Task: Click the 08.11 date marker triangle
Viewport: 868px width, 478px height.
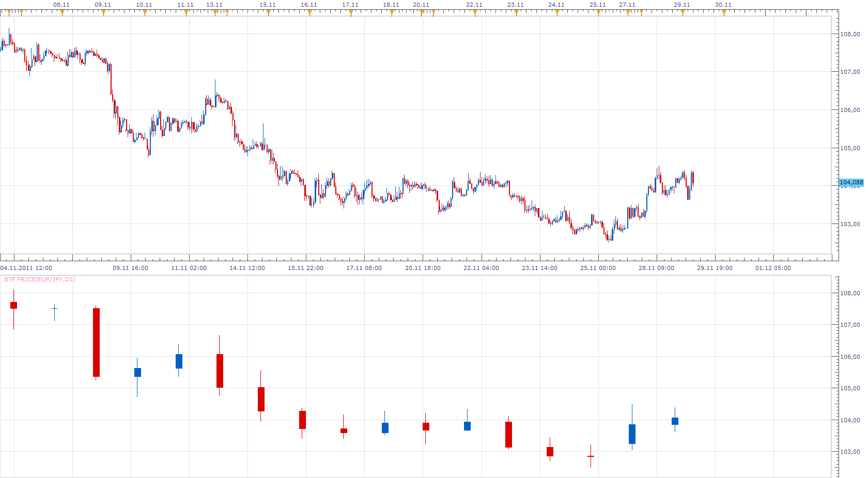Action: coord(62,12)
